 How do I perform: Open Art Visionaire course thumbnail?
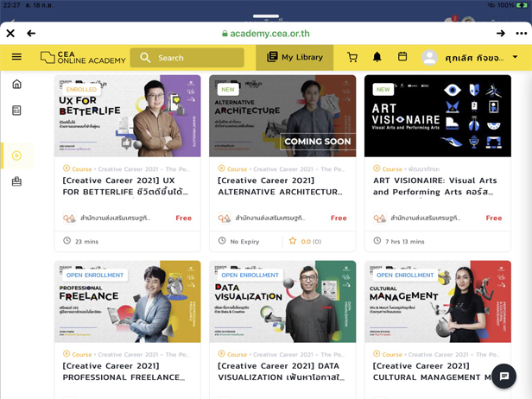tap(438, 116)
